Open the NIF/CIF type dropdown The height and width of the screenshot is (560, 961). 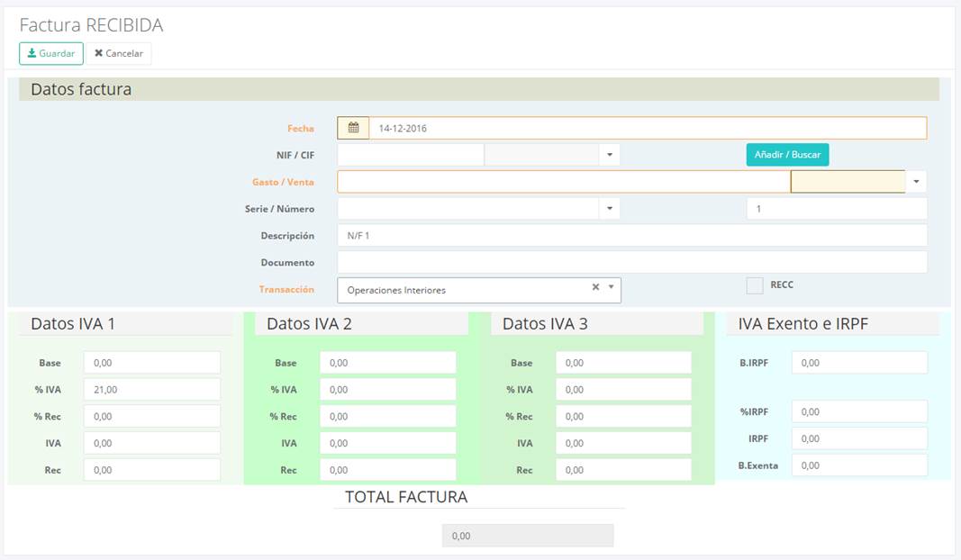[608, 154]
